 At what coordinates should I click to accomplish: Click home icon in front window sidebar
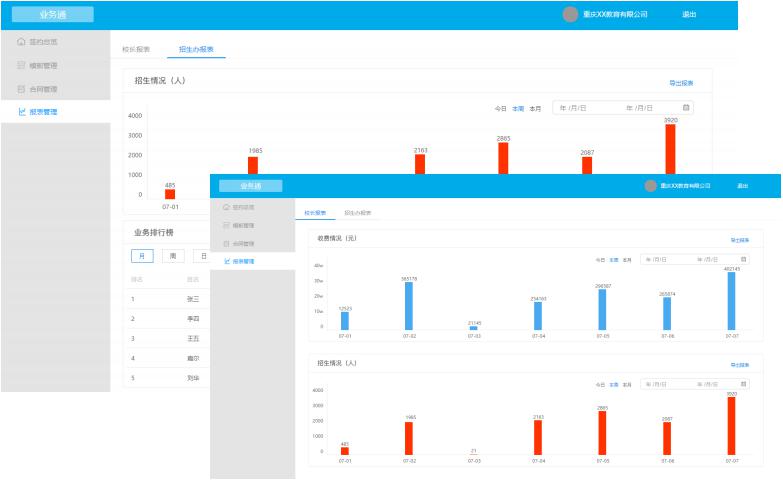pos(226,207)
